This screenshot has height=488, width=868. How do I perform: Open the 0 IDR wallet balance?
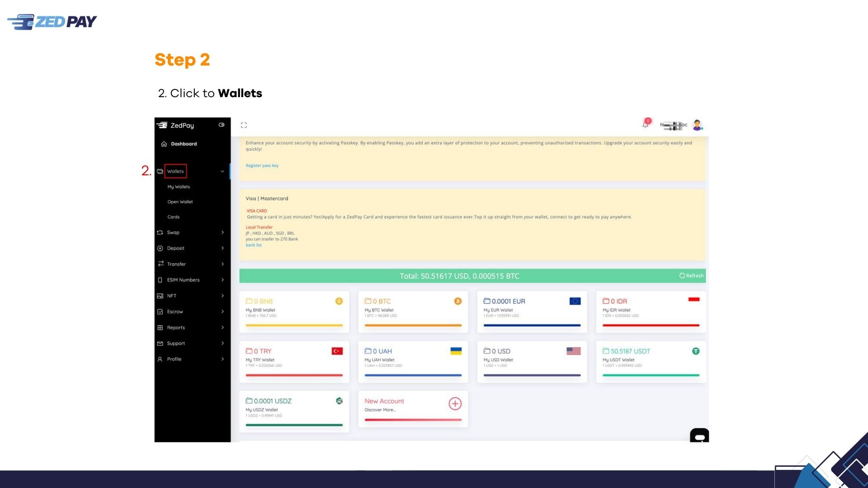point(615,301)
